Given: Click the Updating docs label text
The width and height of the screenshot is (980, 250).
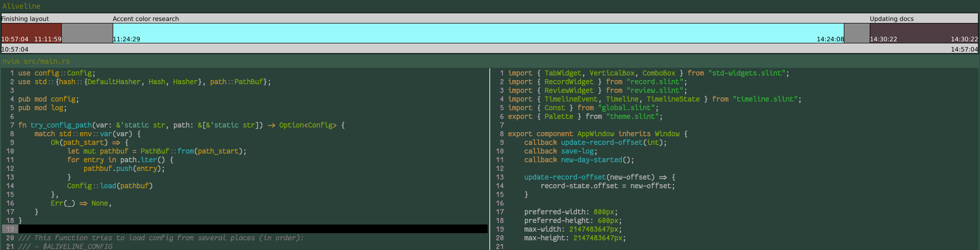Looking at the screenshot, I should click(891, 19).
